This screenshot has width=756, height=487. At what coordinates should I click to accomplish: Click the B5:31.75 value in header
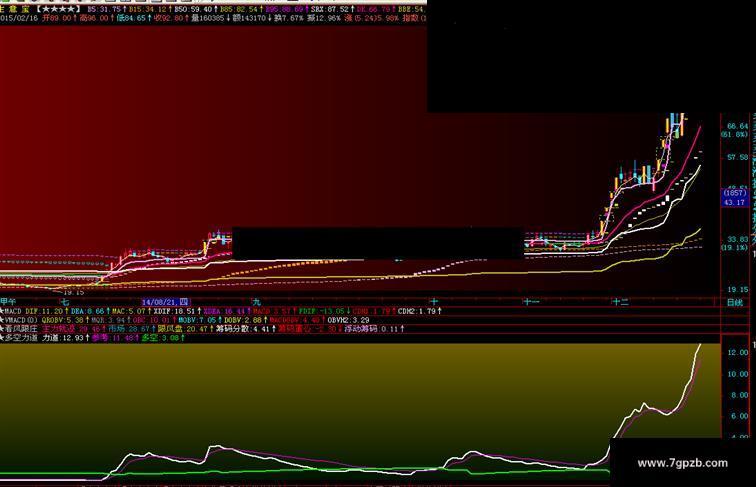tap(104, 9)
